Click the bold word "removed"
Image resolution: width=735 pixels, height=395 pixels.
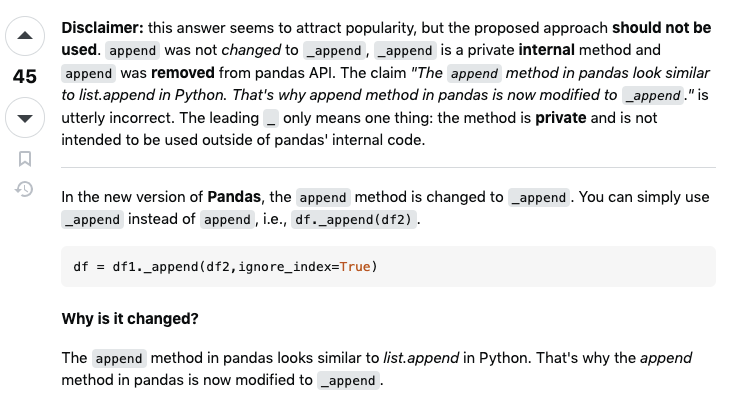pyautogui.click(x=183, y=73)
